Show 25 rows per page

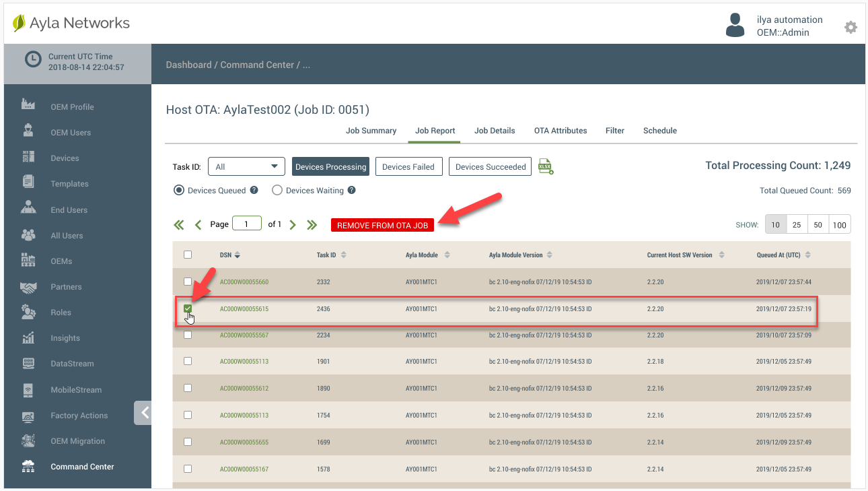point(797,225)
